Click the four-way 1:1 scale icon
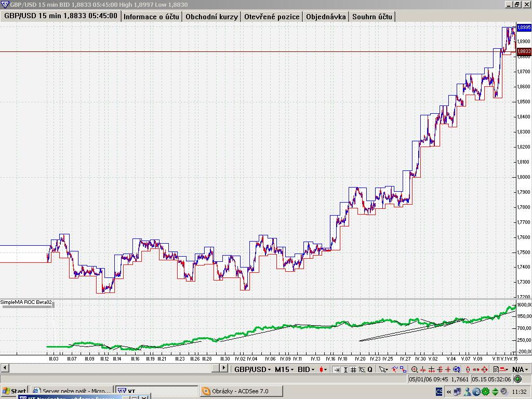The height and width of the screenshot is (399, 532). point(485,369)
